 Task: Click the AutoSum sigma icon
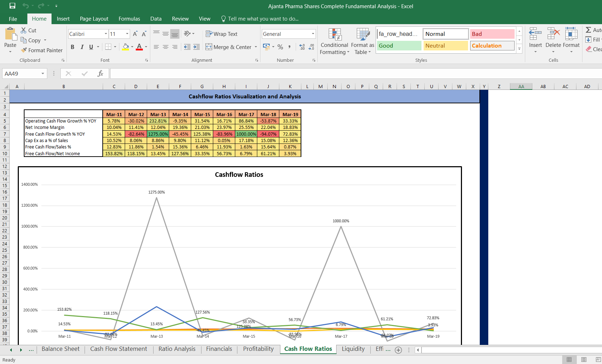pos(588,30)
